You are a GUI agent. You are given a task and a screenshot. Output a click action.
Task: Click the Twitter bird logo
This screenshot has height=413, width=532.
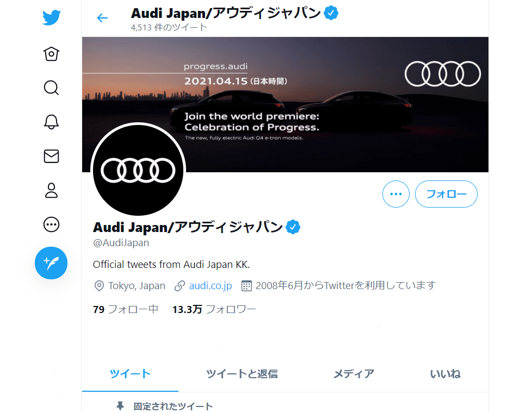click(x=51, y=18)
